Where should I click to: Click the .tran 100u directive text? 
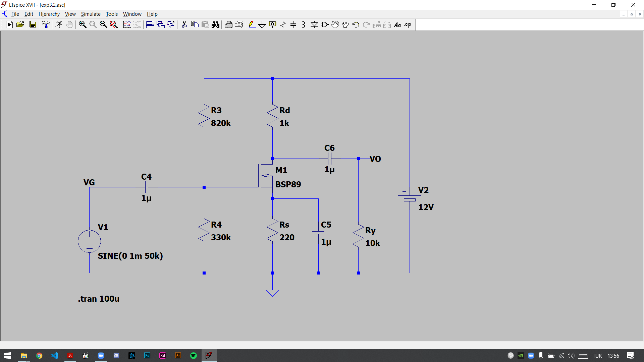coord(99,299)
